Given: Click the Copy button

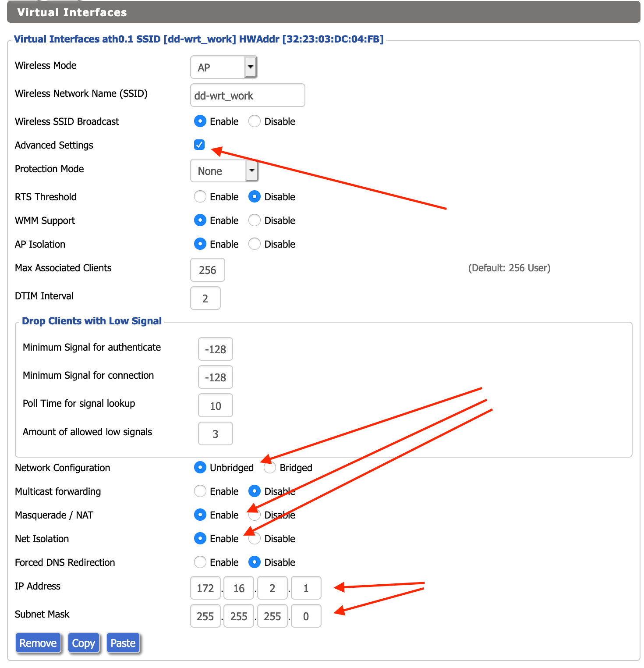Looking at the screenshot, I should [x=84, y=643].
